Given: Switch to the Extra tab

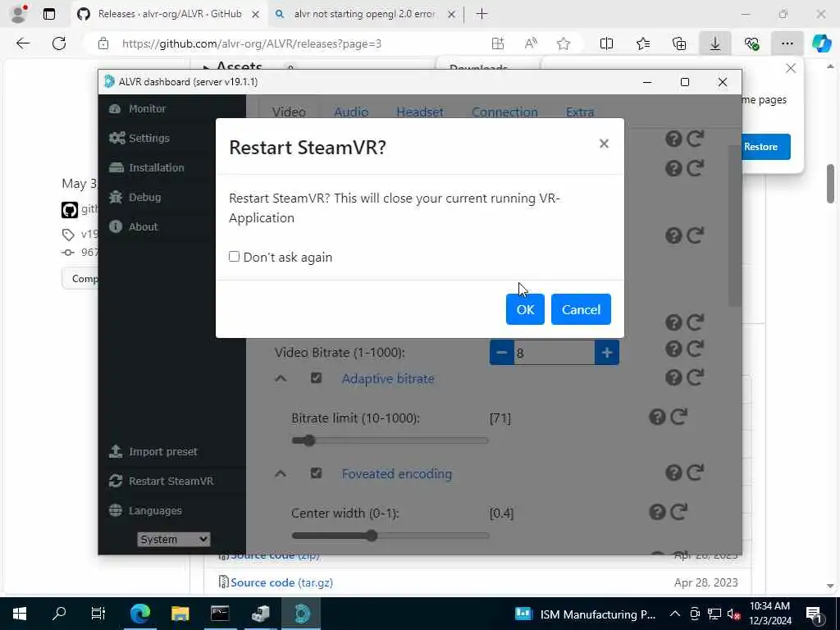Looking at the screenshot, I should point(580,112).
